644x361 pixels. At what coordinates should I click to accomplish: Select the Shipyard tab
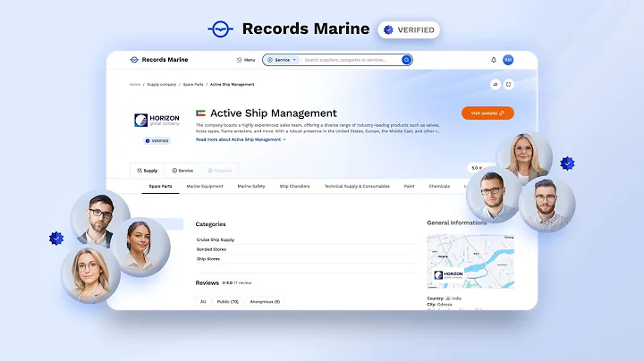point(219,171)
